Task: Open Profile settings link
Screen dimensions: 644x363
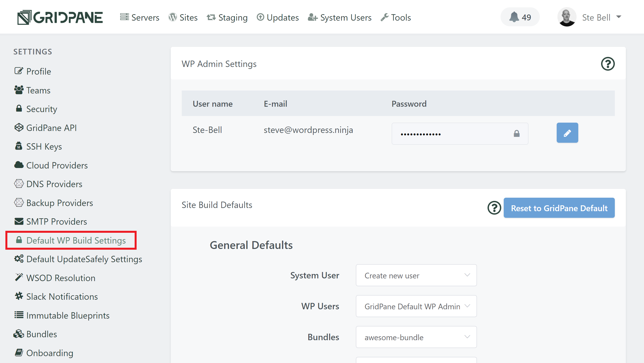Action: [x=39, y=72]
